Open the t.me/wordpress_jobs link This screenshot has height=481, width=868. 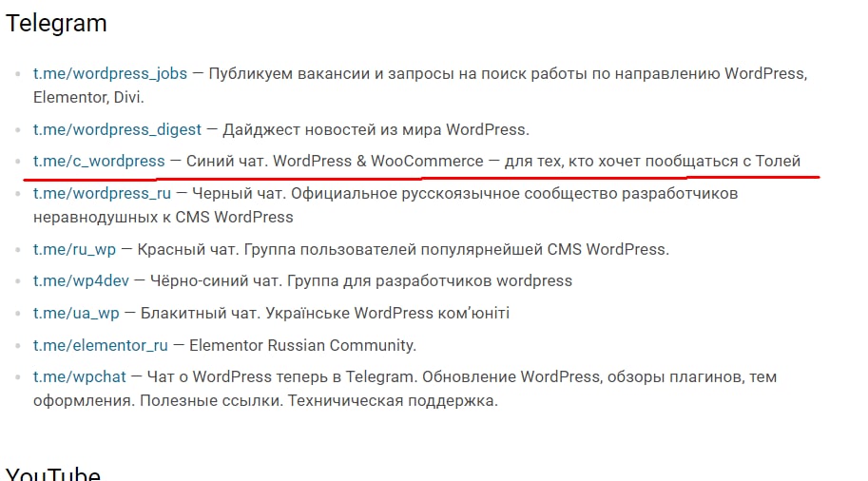tap(110, 73)
